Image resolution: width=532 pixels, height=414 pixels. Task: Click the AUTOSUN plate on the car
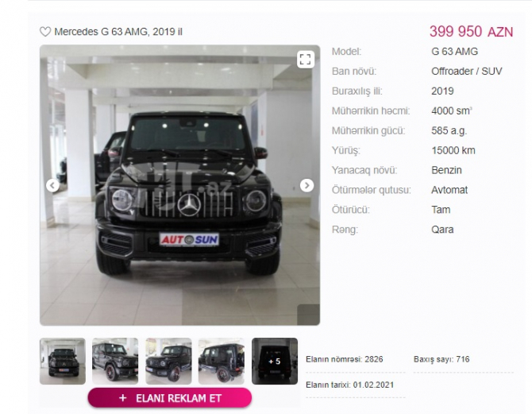click(189, 239)
